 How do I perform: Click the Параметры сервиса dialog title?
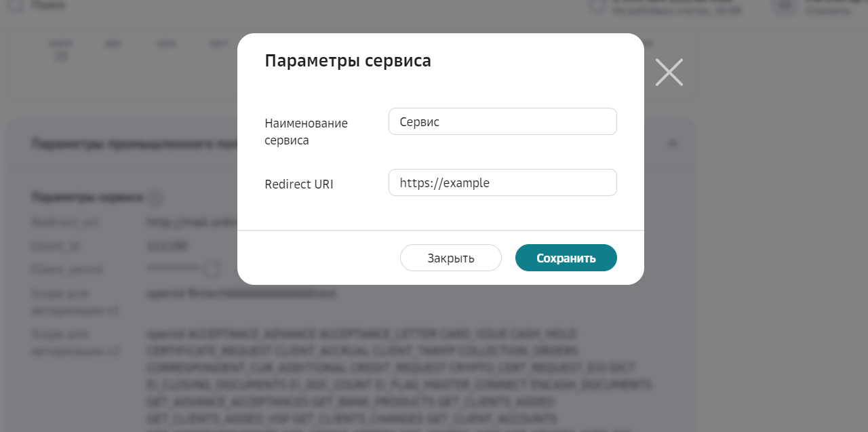(348, 60)
